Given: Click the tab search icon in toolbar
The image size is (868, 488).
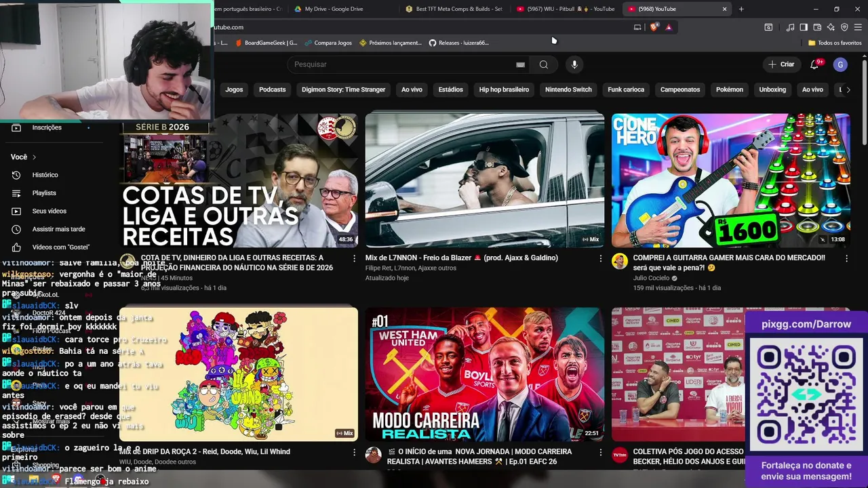Looking at the screenshot, I should pyautogui.click(x=768, y=27).
